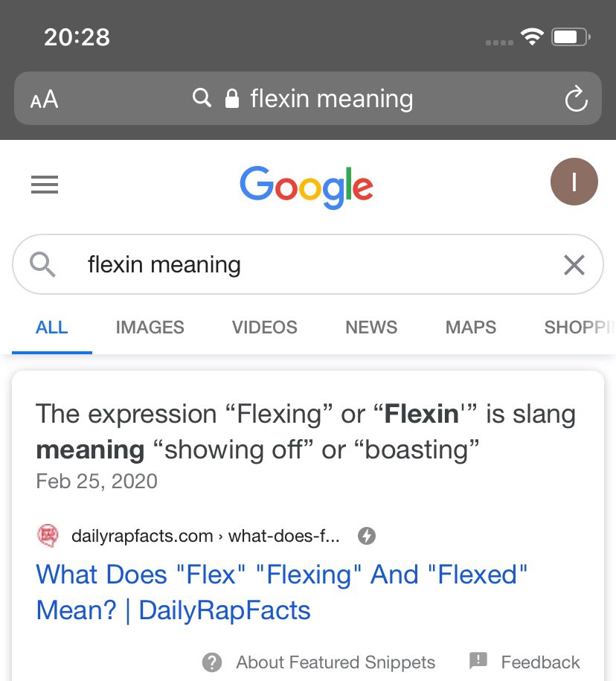The image size is (616, 681).
Task: Click the dailyrapfacts site favicon
Action: pos(48,536)
